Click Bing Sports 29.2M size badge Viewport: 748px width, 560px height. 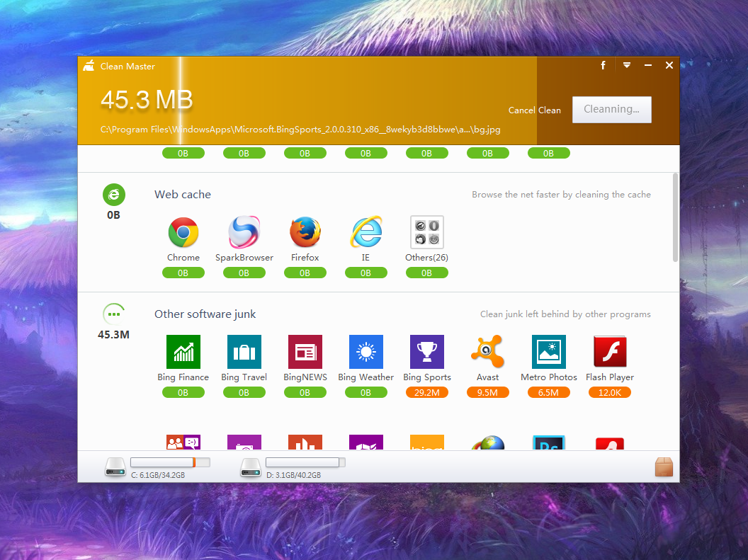427,392
